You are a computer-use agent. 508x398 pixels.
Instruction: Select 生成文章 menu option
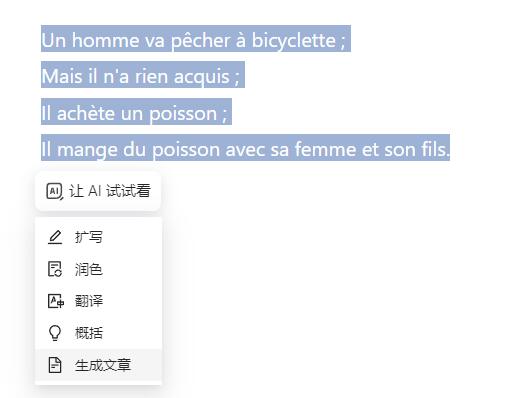point(98,365)
